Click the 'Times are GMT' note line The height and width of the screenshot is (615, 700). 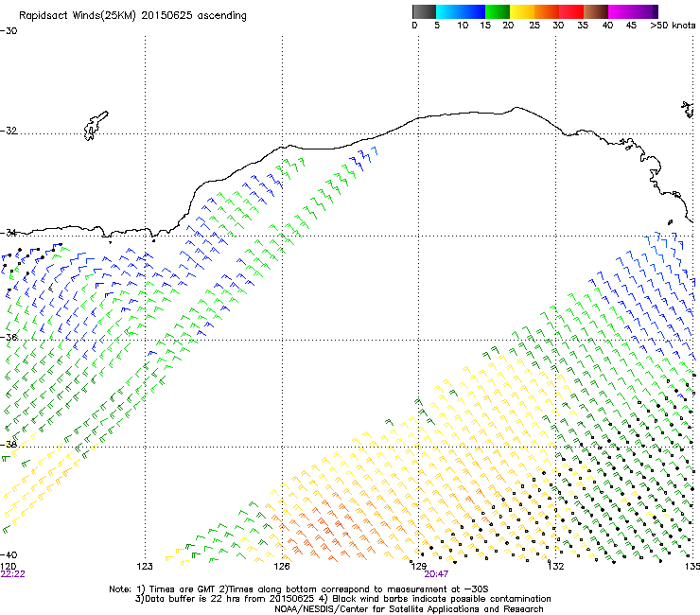(x=298, y=589)
